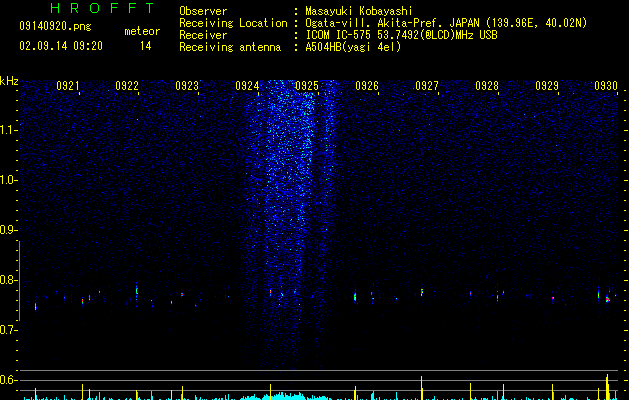Click the 0926 time marker
Image resolution: width=629 pixels, height=400 pixels.
click(367, 86)
